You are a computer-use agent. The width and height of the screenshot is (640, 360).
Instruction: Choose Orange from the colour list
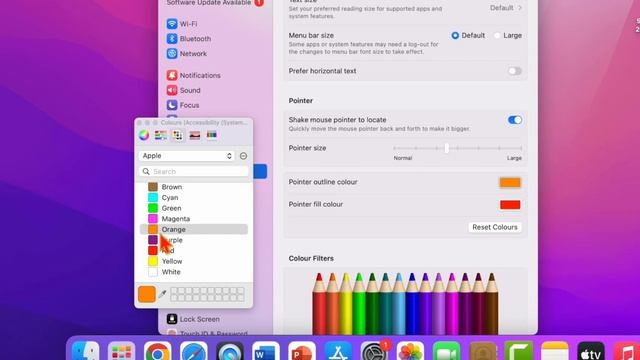[x=193, y=229]
